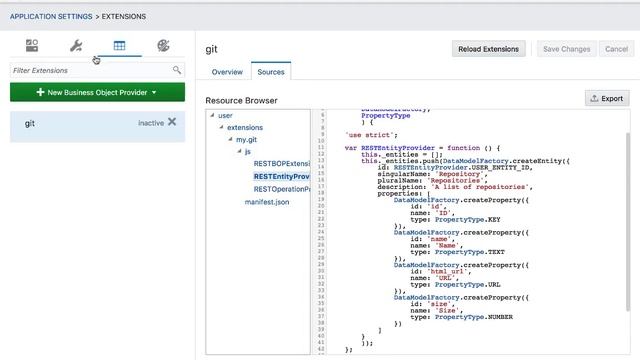Collapse the js folder node
The image size is (640, 360).
point(239,151)
